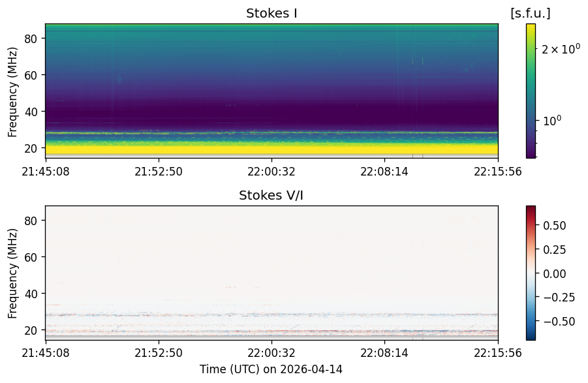Select the s.f.u. colorbar unit label
Screen dimensions: 588x383
(531, 14)
